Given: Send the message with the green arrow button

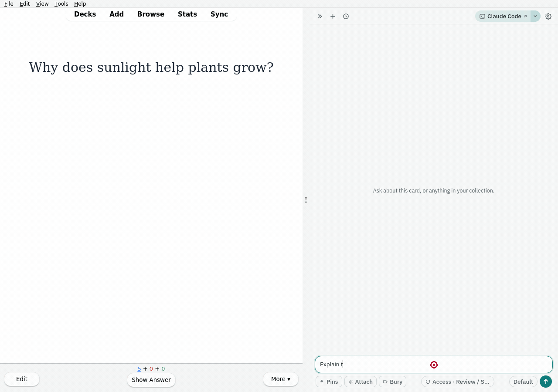Looking at the screenshot, I should click(x=546, y=382).
